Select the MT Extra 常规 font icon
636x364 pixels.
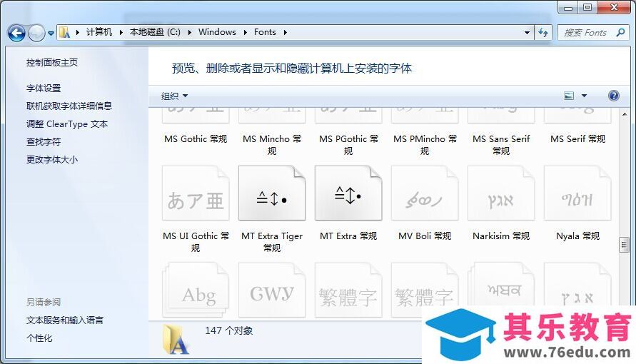(x=348, y=193)
